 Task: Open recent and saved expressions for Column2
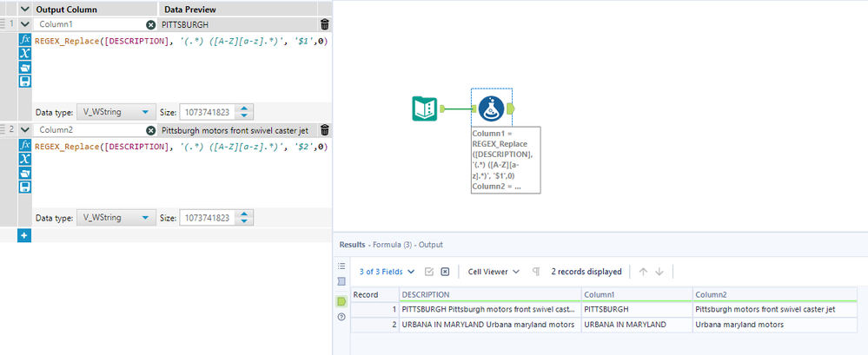click(x=25, y=173)
